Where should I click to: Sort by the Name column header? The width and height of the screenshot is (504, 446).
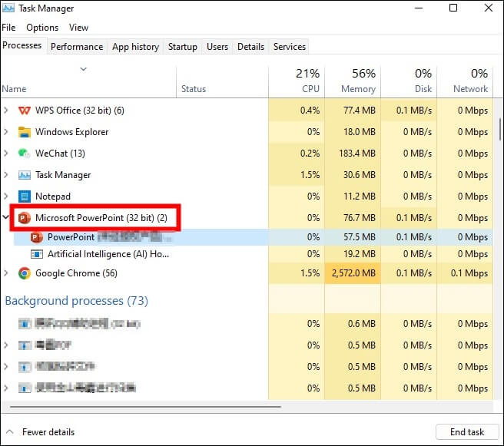click(x=14, y=89)
